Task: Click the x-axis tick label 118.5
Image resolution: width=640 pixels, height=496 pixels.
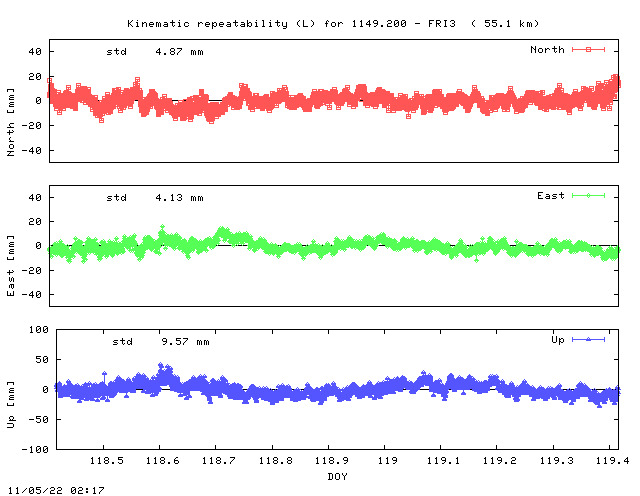Action: (107, 460)
